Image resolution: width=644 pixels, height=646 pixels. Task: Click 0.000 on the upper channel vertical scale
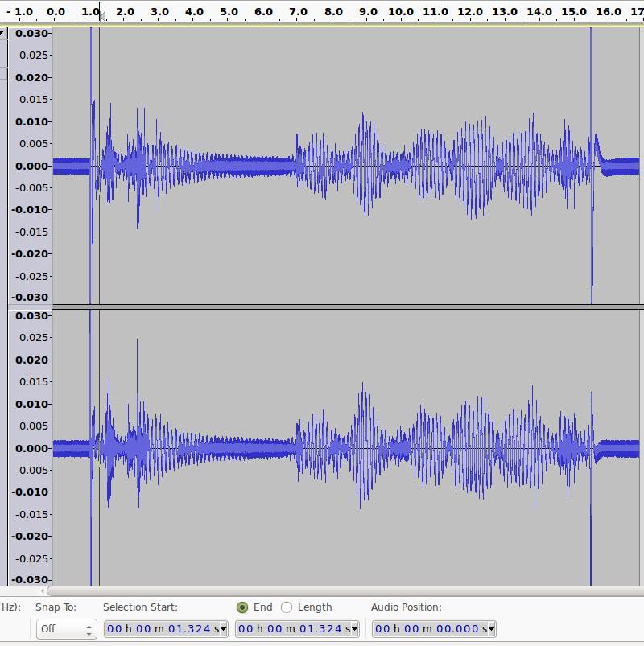point(30,166)
